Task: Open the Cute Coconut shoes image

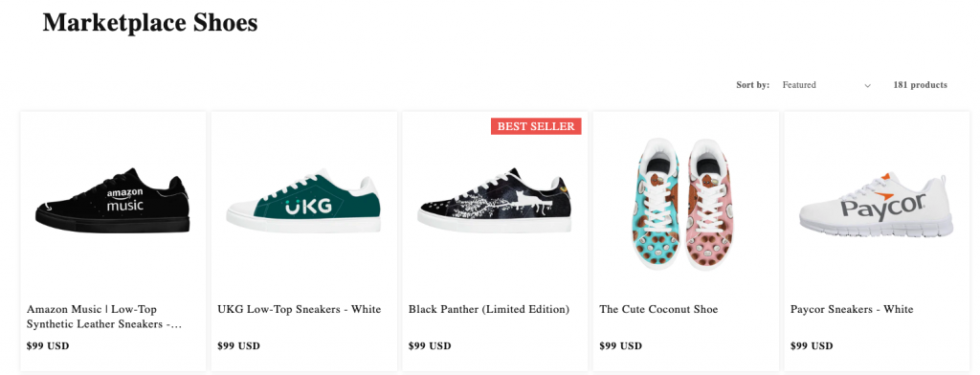Action: click(685, 203)
